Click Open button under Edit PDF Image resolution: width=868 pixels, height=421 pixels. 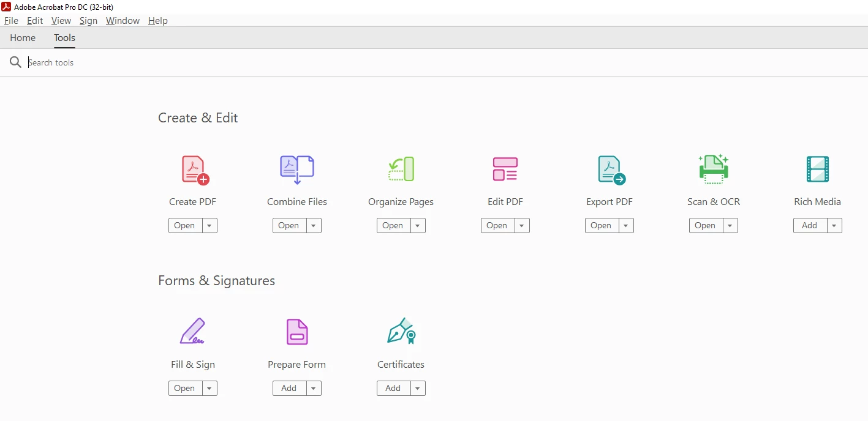point(497,226)
